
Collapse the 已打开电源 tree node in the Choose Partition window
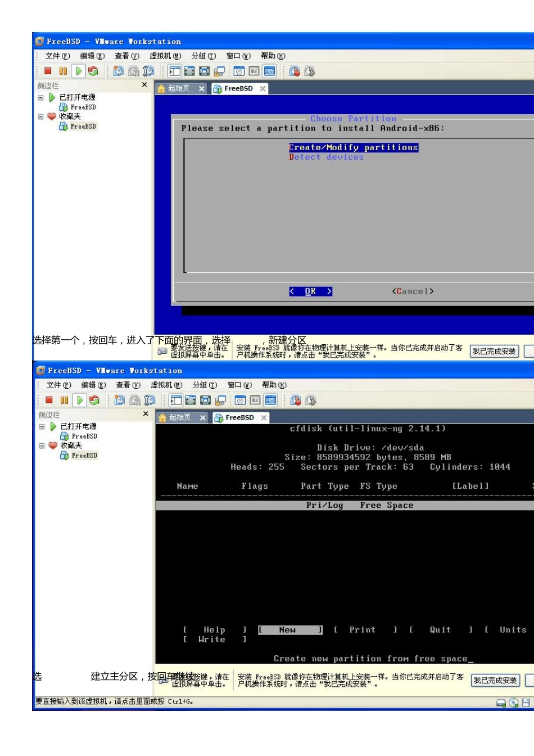40,97
